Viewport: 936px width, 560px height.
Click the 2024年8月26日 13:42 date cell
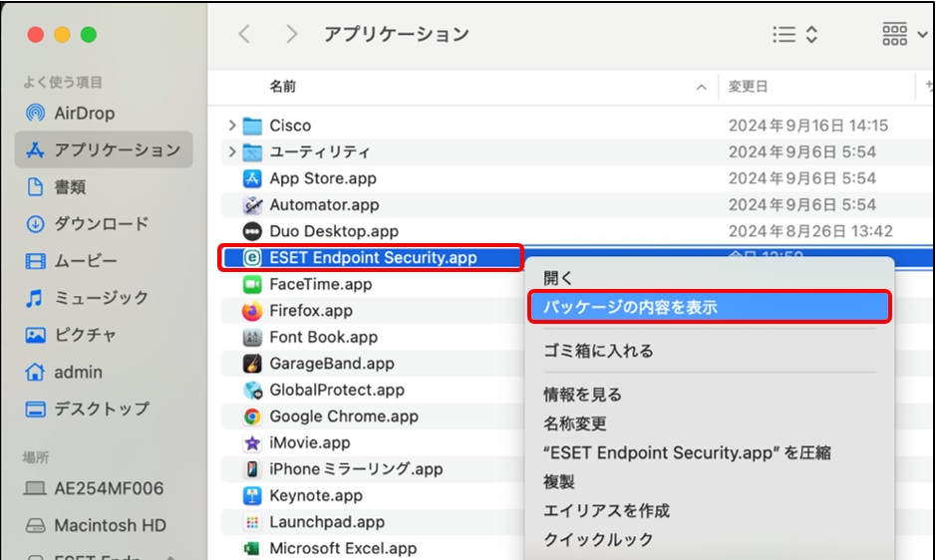pos(810,231)
